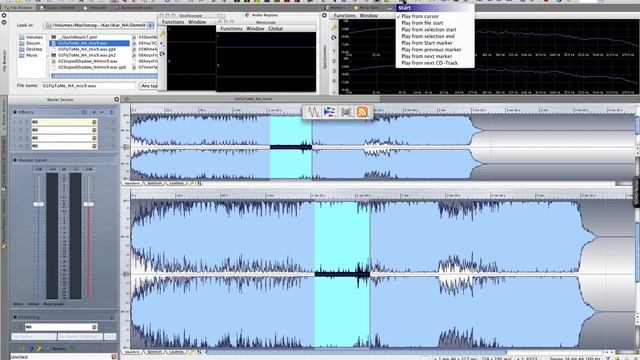The image size is (640, 360).
Task: Open Oscilloscope window Functions menu
Action: click(x=173, y=22)
